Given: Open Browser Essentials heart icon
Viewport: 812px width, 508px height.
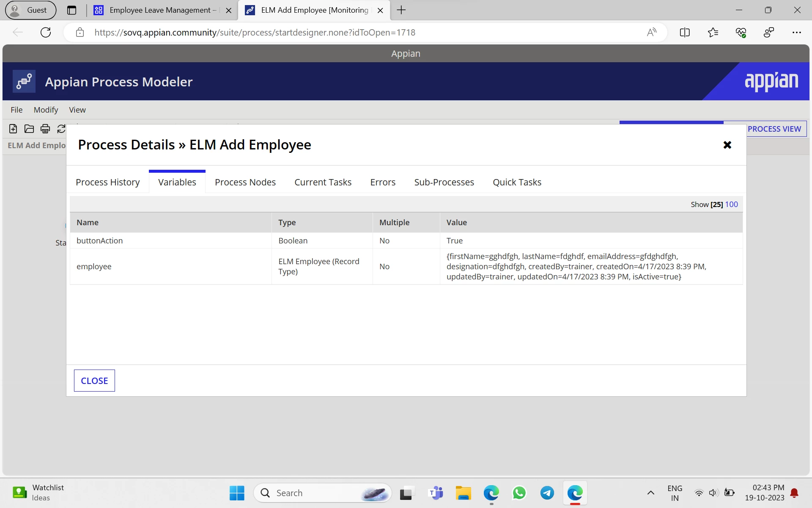Looking at the screenshot, I should (x=741, y=33).
